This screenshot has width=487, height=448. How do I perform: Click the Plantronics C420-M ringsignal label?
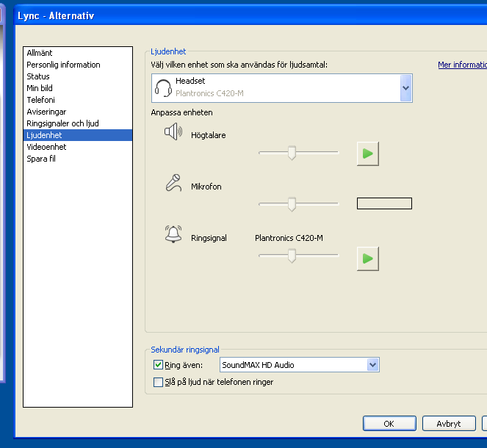tap(289, 238)
